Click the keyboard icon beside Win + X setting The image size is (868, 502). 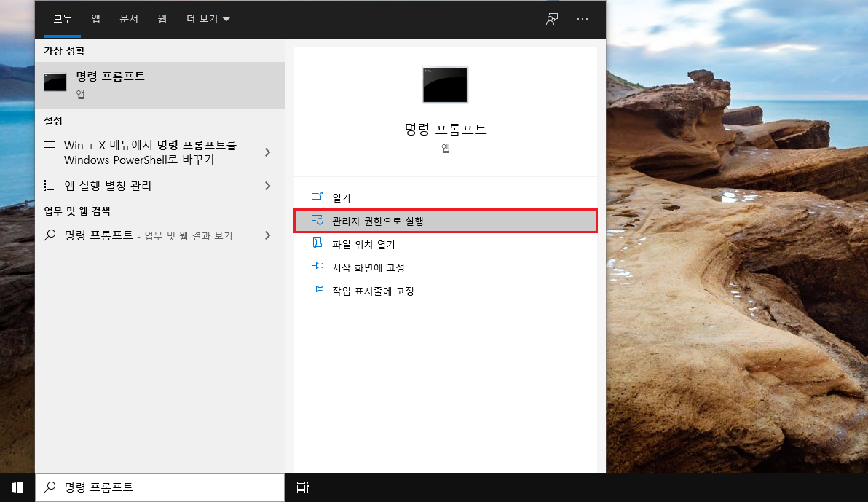50,145
